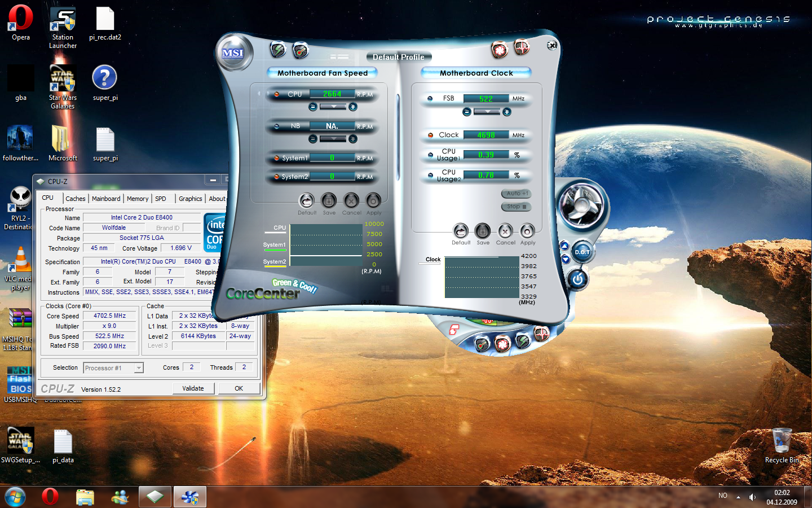Toggle the FSB indicator light
The width and height of the screenshot is (812, 508).
(x=430, y=98)
